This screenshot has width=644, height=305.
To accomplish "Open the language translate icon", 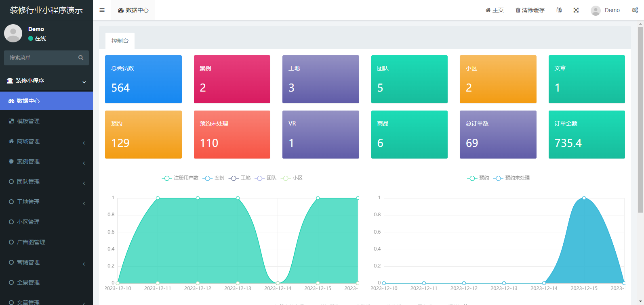I will tap(559, 10).
